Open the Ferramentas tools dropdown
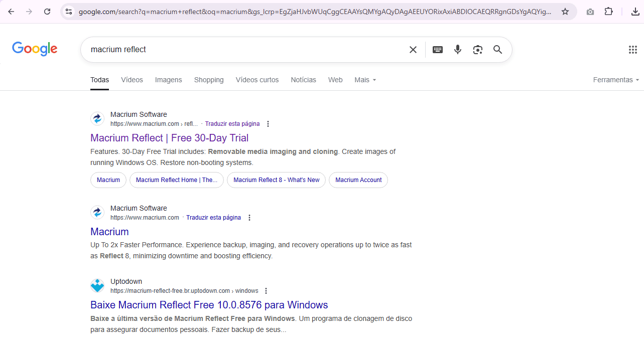Image resolution: width=644 pixels, height=344 pixels. [616, 80]
